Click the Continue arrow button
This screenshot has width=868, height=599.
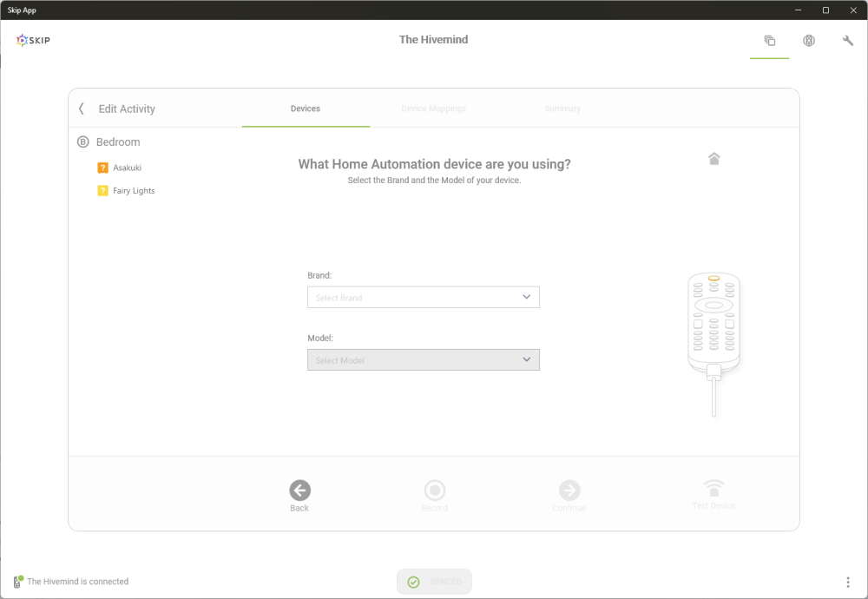pos(569,490)
